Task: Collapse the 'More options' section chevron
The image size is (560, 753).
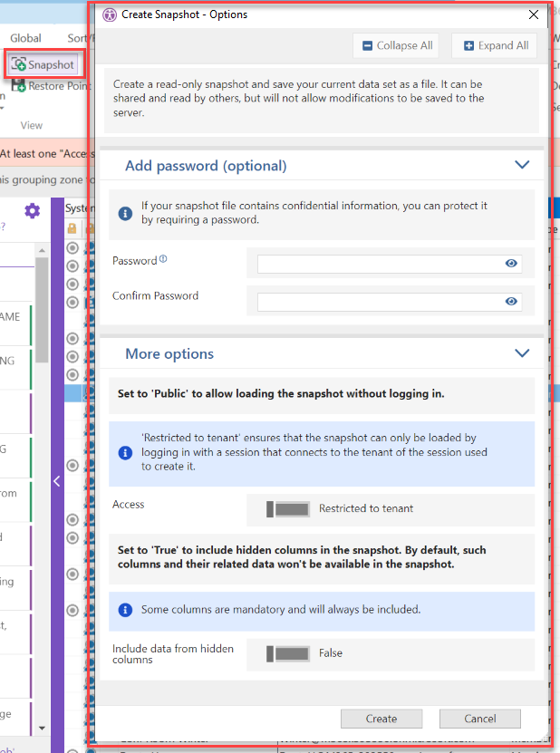Action: point(521,353)
